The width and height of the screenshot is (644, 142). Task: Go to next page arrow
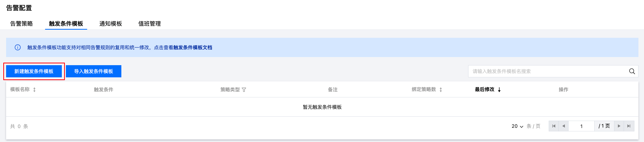click(x=619, y=126)
